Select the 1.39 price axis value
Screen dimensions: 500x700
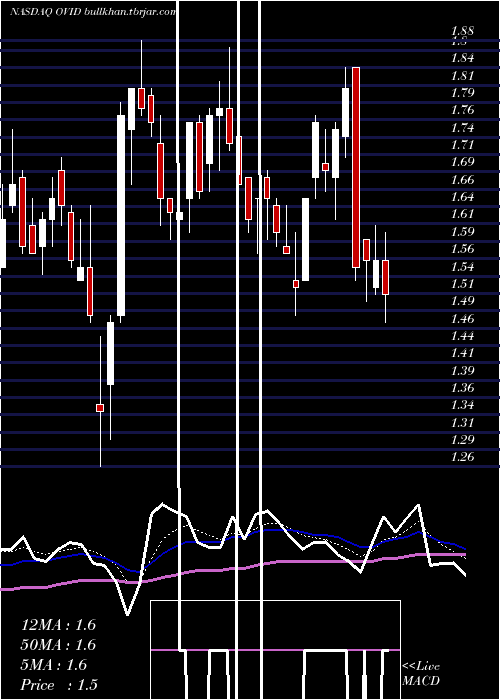462,371
